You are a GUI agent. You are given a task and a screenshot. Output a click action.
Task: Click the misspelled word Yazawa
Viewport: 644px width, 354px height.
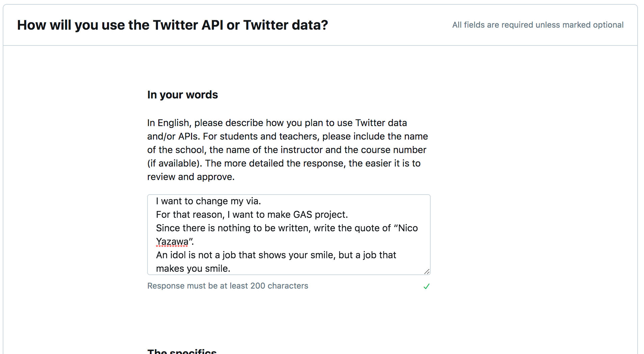point(172,242)
